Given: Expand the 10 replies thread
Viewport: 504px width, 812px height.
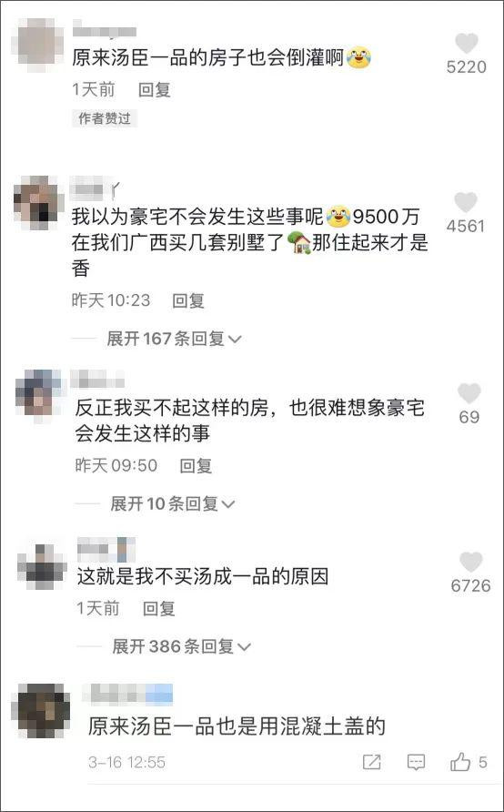Looking at the screenshot, I should click(x=173, y=504).
